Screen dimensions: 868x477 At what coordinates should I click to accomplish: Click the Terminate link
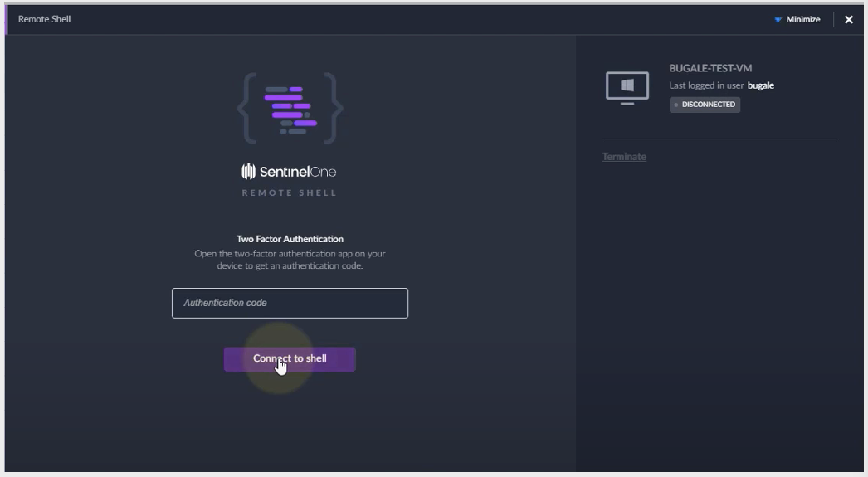point(624,157)
